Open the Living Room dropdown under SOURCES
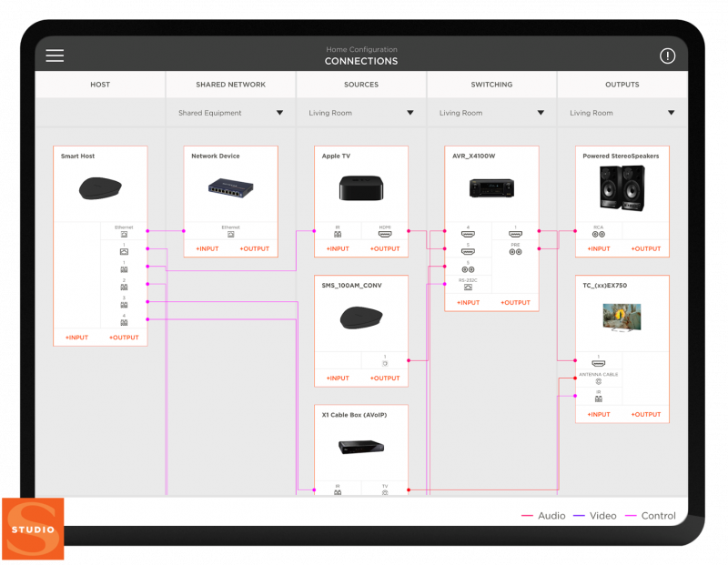 click(x=360, y=113)
